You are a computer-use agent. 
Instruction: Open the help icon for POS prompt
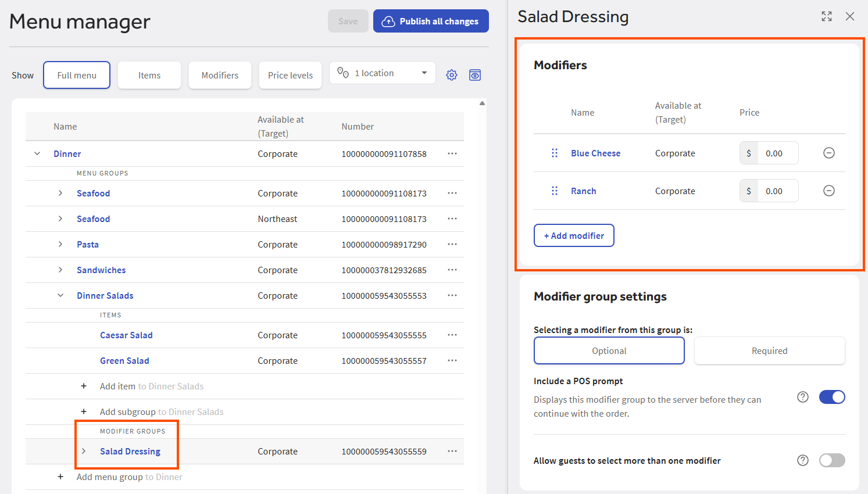(x=802, y=397)
